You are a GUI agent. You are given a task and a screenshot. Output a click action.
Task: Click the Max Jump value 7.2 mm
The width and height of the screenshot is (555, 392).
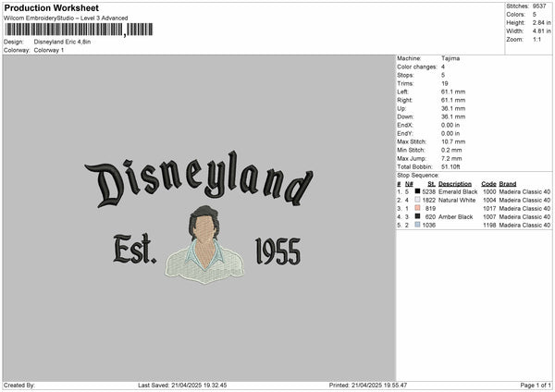point(451,158)
